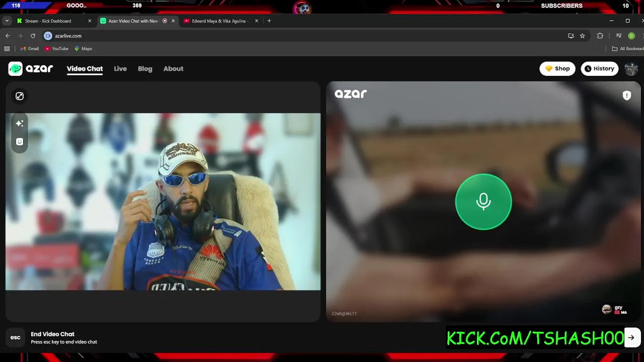Click the recording indicator on the Azar tab
The image size is (644, 362).
point(165,21)
